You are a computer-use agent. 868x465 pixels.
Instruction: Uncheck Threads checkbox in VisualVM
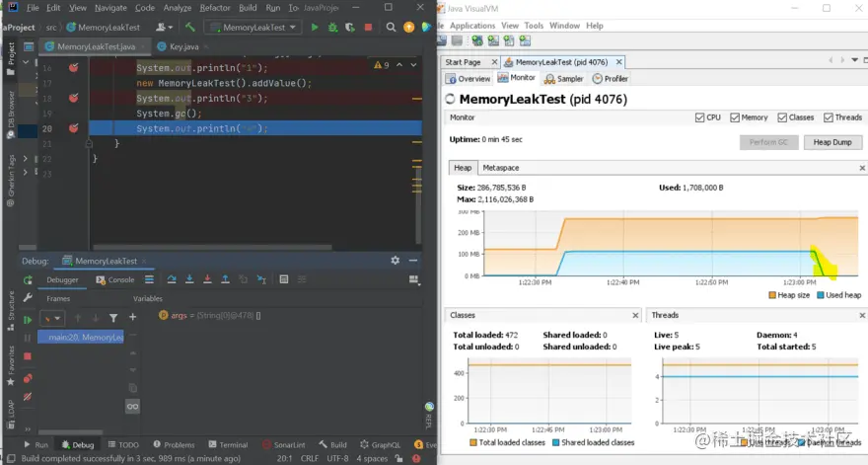click(x=829, y=117)
